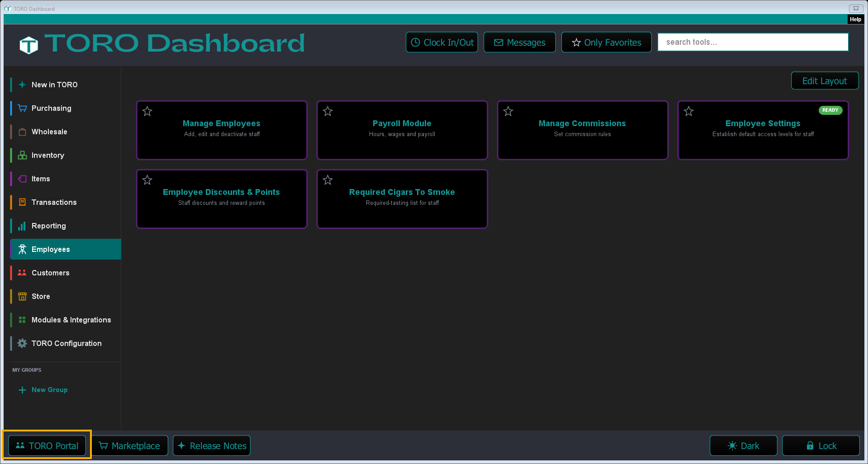Open the Employee Discounts & Points tile
Image resolution: width=868 pixels, height=464 pixels.
222,199
